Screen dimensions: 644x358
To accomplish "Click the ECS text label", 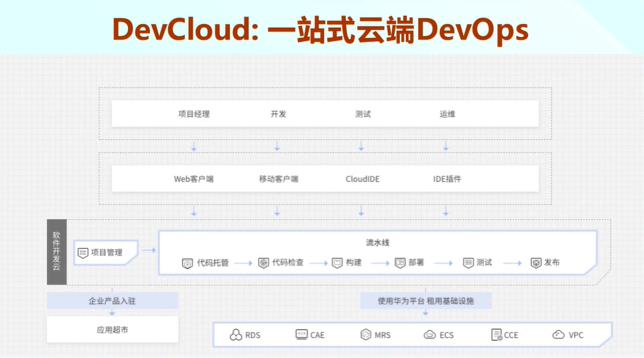I will pos(446,335).
